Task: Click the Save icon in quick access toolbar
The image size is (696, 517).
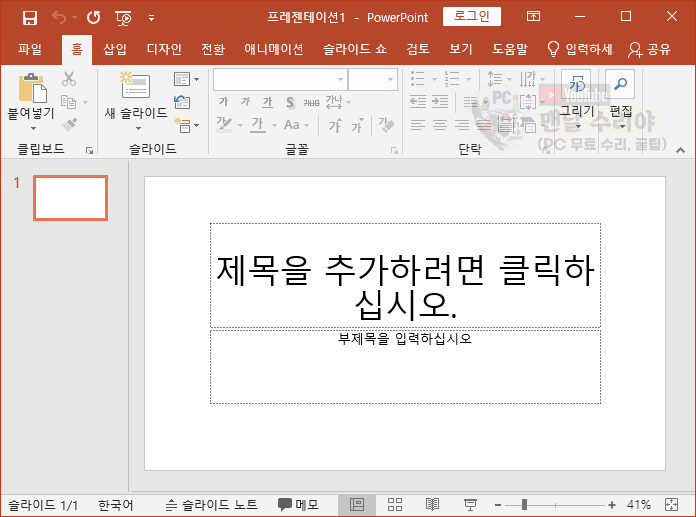Action: pyautogui.click(x=30, y=18)
